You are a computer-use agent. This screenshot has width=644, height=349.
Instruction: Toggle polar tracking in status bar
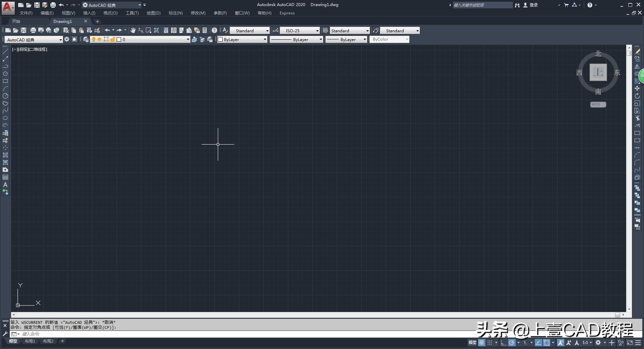point(512,343)
